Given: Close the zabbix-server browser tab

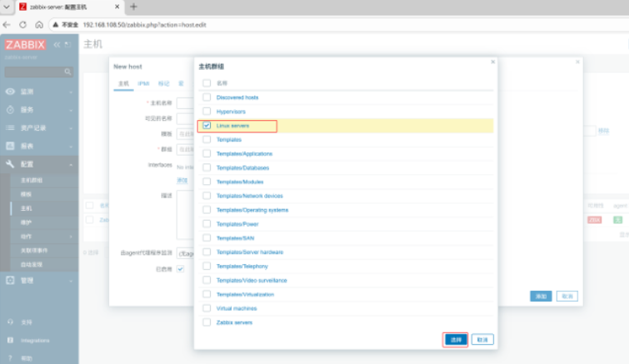Looking at the screenshot, I should (x=117, y=7).
